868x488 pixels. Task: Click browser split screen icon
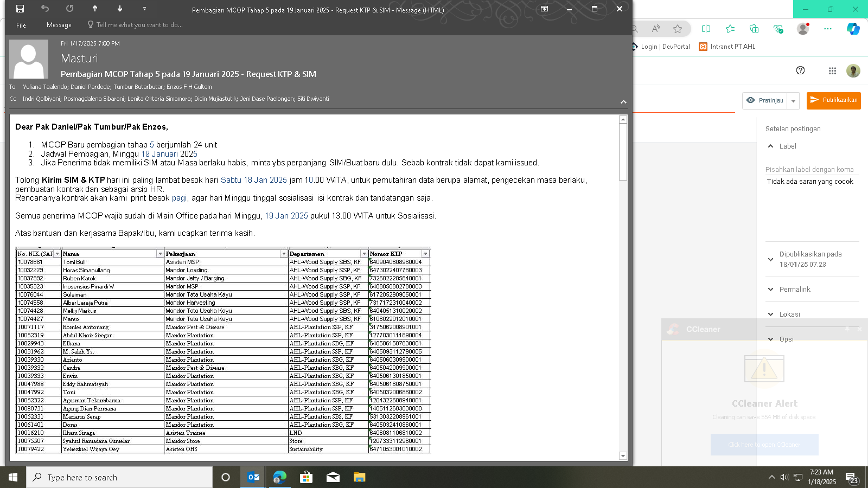click(706, 29)
